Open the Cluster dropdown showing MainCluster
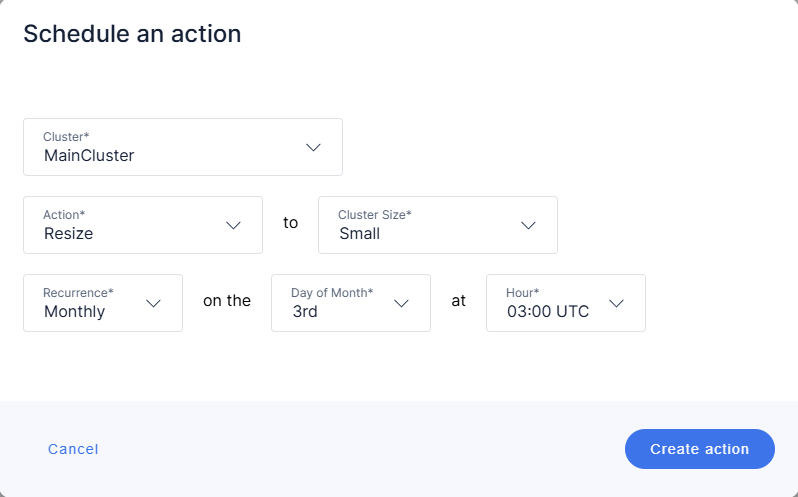The image size is (798, 497). (x=182, y=147)
